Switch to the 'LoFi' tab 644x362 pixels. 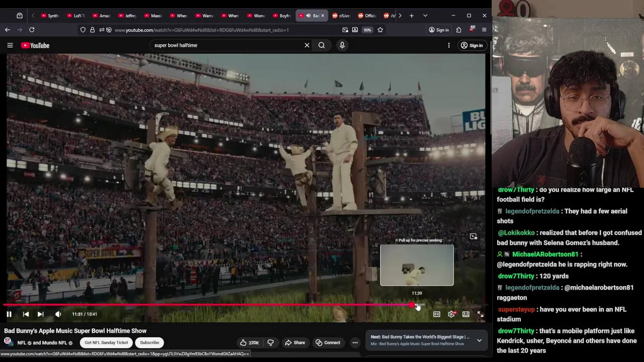tap(75, 16)
